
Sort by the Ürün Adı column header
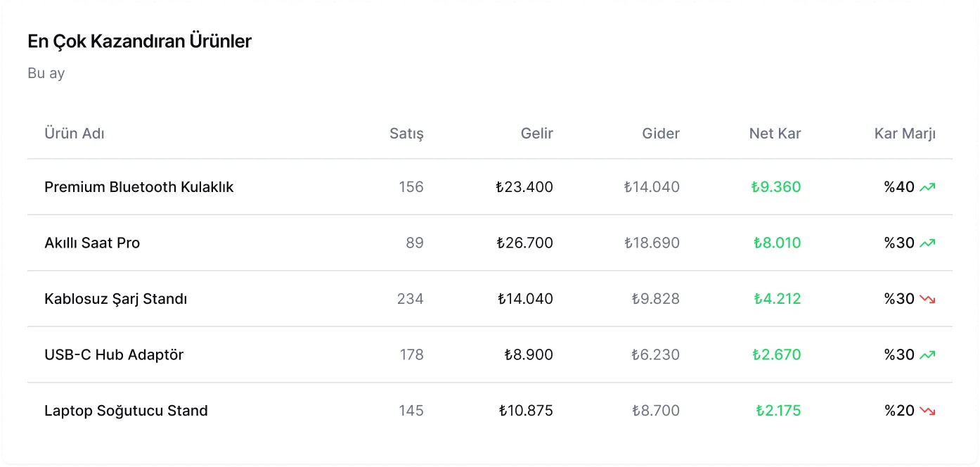tap(75, 133)
